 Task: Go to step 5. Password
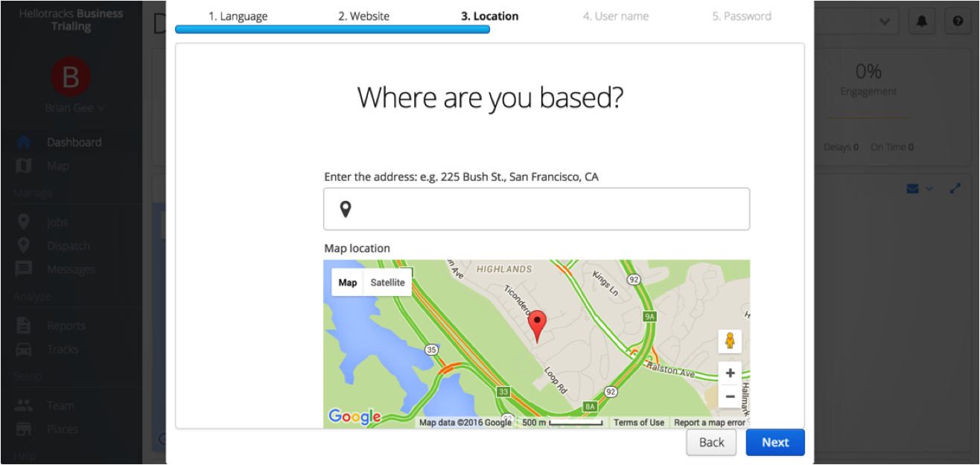tap(742, 16)
